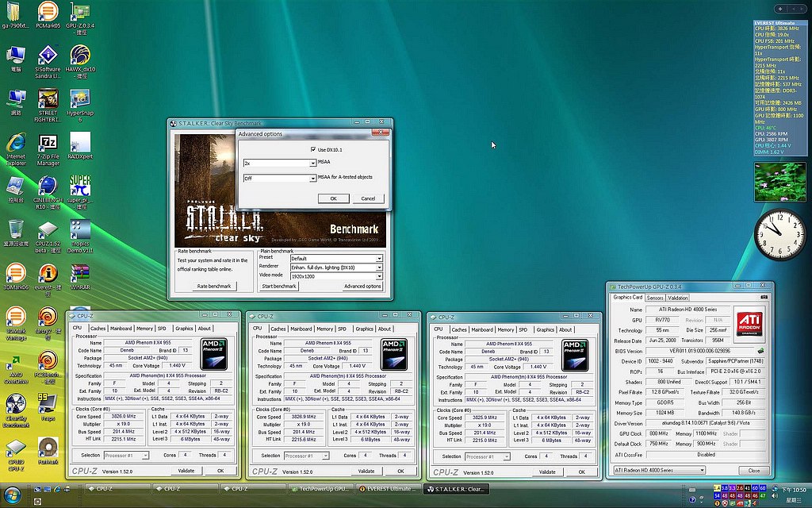
Task: Open the Validation tab in GPU-Z
Action: point(677,298)
